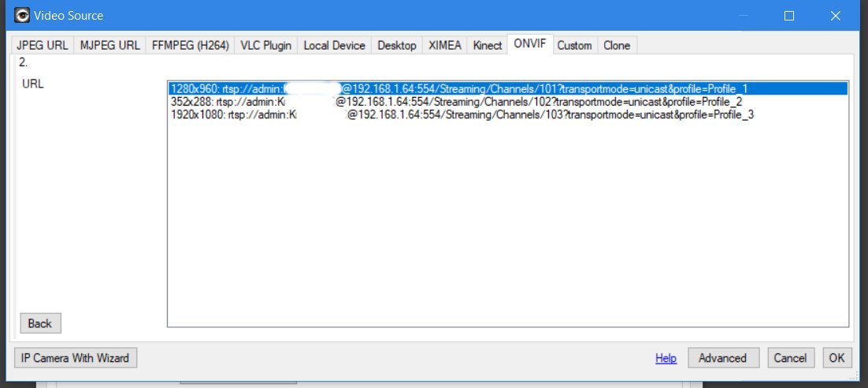Select the 1280x960 Profile_1 stream URL
Image resolution: width=868 pixels, height=388 pixels.
click(x=458, y=89)
